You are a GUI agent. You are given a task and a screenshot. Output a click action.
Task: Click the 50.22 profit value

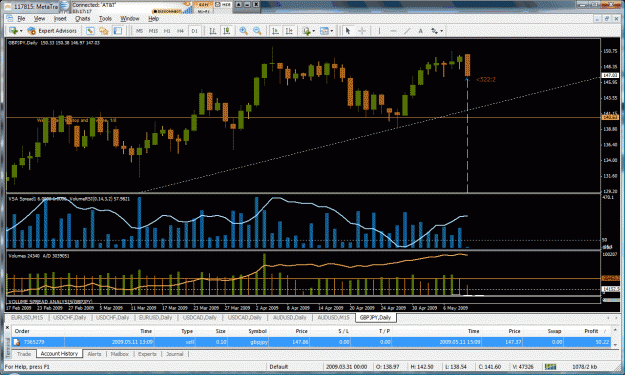coord(602,342)
